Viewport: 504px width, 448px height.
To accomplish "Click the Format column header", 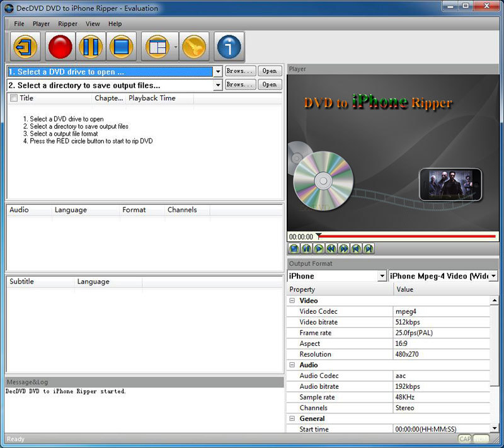I will coord(142,210).
